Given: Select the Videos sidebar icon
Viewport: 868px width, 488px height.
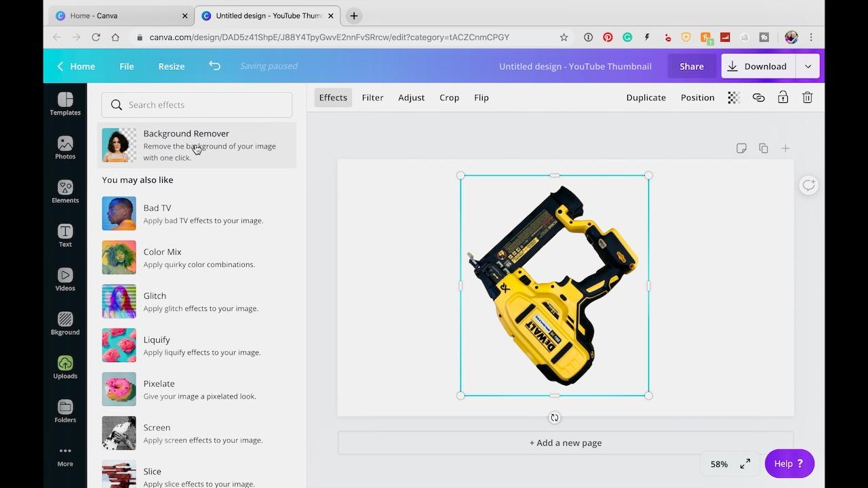Looking at the screenshot, I should [x=64, y=279].
